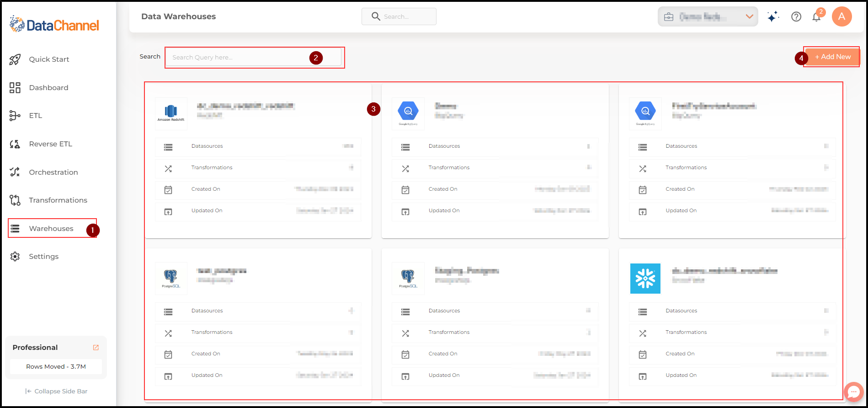This screenshot has width=868, height=408.
Task: Click Transformations shuffle icon in Snowflake card
Action: click(643, 333)
